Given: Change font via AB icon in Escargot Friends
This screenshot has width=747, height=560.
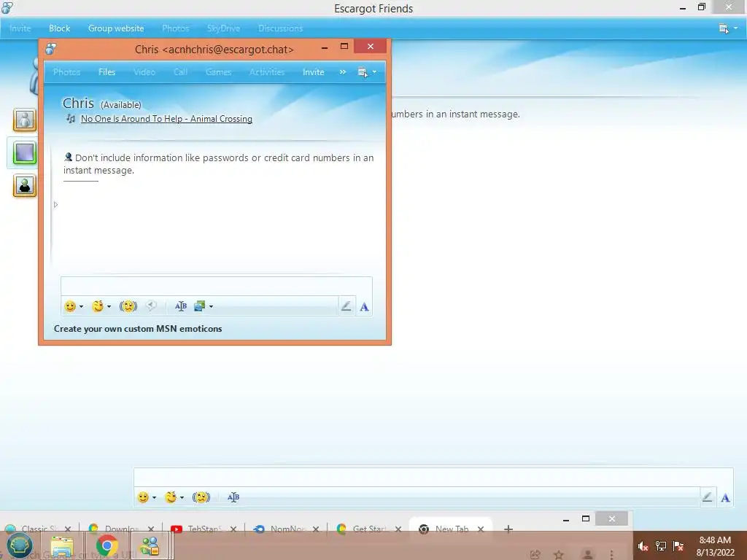Looking at the screenshot, I should [233, 497].
